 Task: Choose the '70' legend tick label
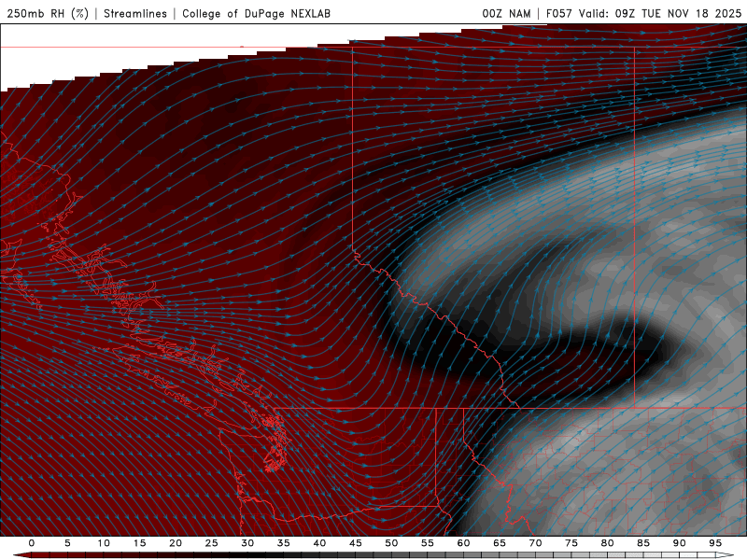pyautogui.click(x=535, y=543)
